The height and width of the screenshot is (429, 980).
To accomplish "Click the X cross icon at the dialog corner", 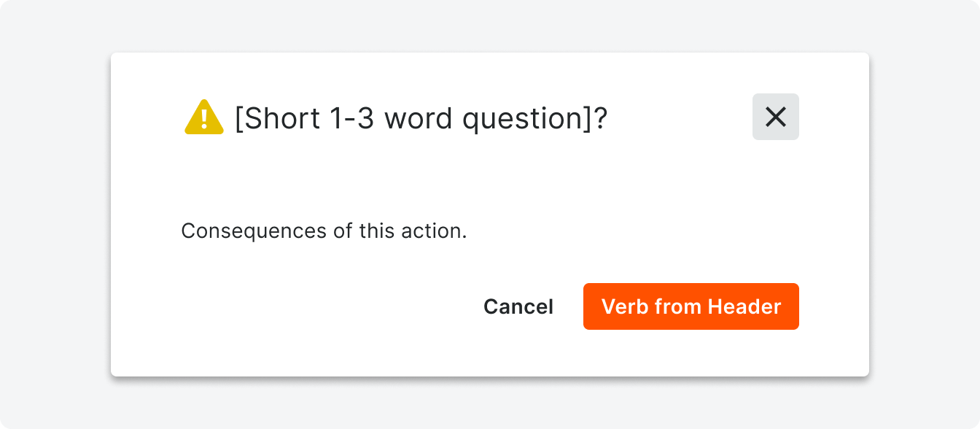I will pyautogui.click(x=776, y=117).
